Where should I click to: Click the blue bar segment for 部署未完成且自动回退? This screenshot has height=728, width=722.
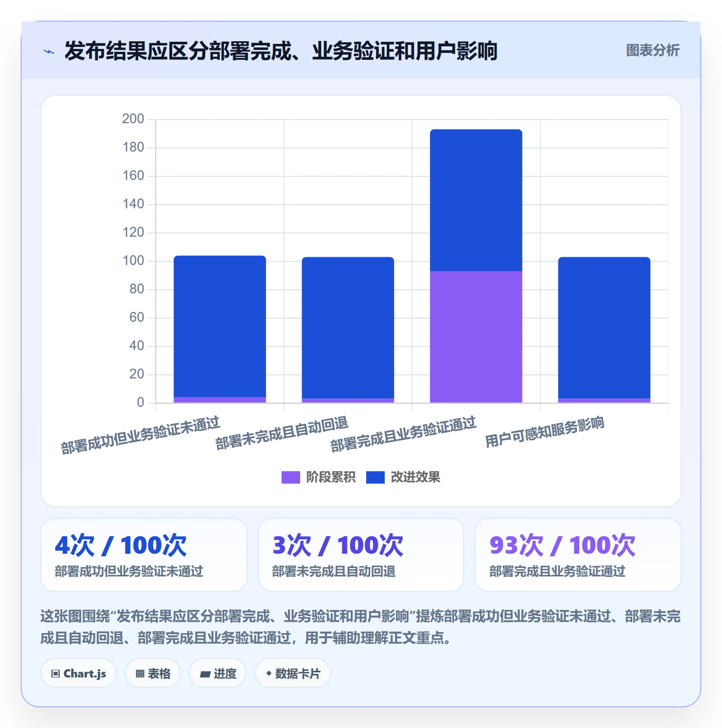click(348, 328)
